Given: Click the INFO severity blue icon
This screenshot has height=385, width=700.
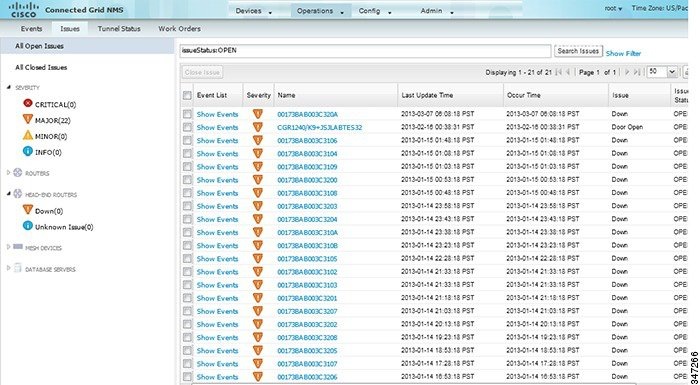Looking at the screenshot, I should pos(28,152).
